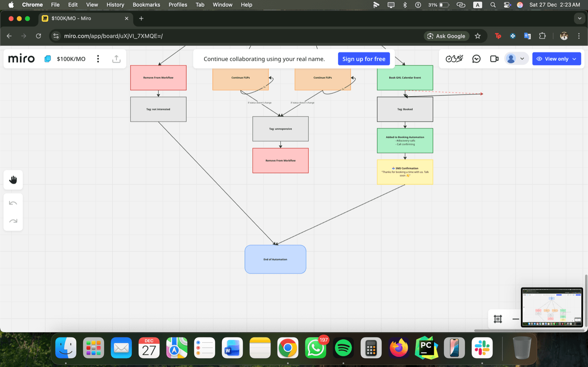The width and height of the screenshot is (588, 367).
Task: Click the address bar URL
Action: click(113, 36)
